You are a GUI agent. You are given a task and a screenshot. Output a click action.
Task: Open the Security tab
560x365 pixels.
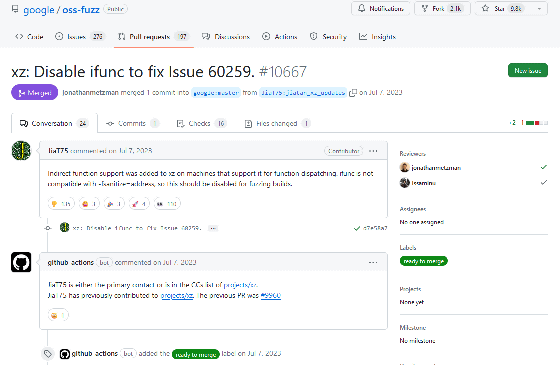pos(328,36)
